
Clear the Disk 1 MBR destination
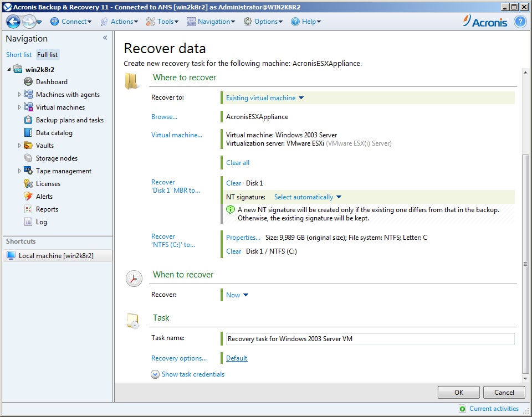[x=233, y=183]
